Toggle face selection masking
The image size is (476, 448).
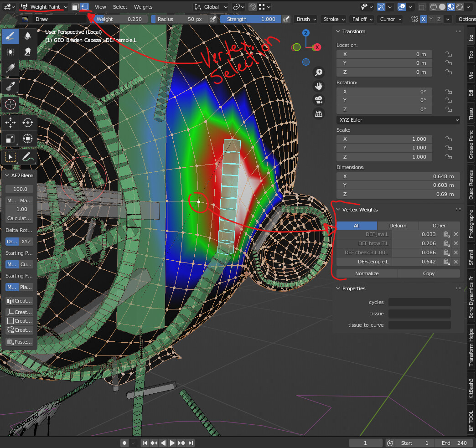coord(75,7)
